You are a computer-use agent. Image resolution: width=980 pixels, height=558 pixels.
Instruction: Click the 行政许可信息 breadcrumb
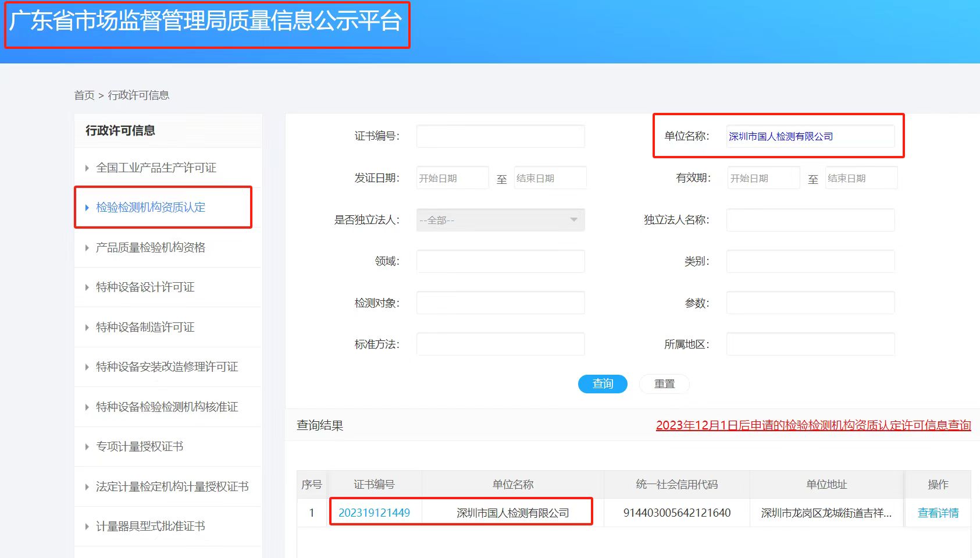138,95
